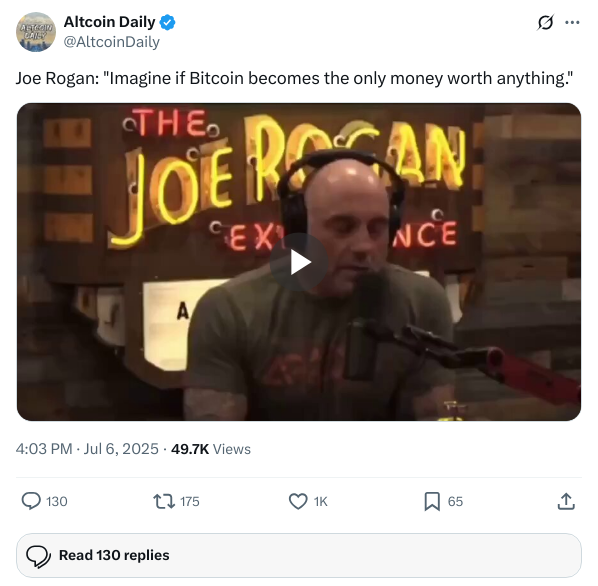Image resolution: width=598 pixels, height=586 pixels.
Task: Click the reply speech bubble icon
Action: pyautogui.click(x=31, y=501)
